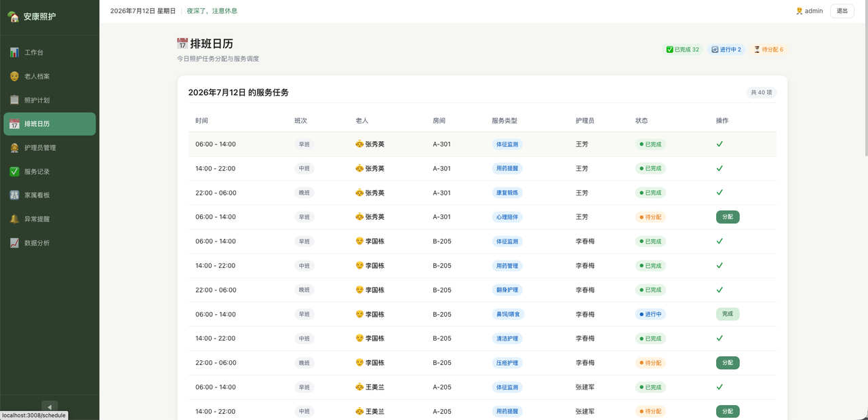Image resolution: width=868 pixels, height=420 pixels.
Task: Open 工作台 in the sidebar menu
Action: coord(50,52)
